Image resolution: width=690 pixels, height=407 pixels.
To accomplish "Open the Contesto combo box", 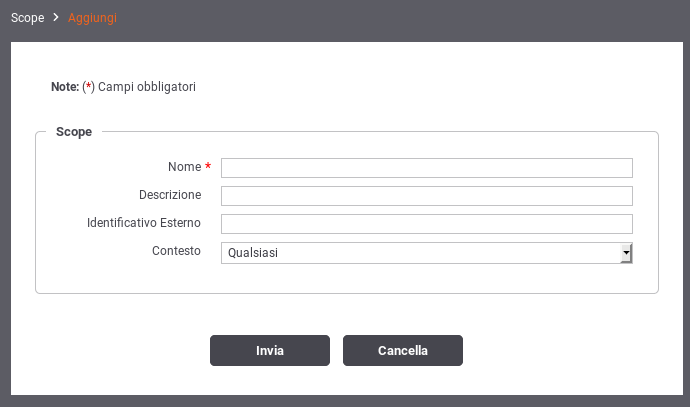I will click(427, 253).
